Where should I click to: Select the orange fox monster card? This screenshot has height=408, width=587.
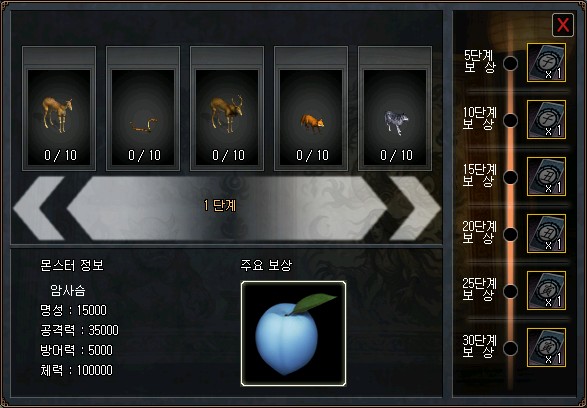[311, 109]
